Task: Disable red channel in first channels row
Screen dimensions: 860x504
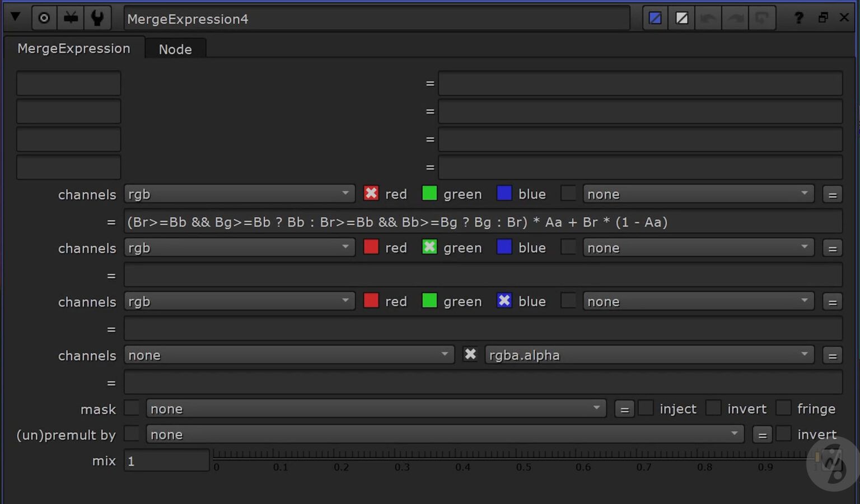Action: (x=371, y=194)
